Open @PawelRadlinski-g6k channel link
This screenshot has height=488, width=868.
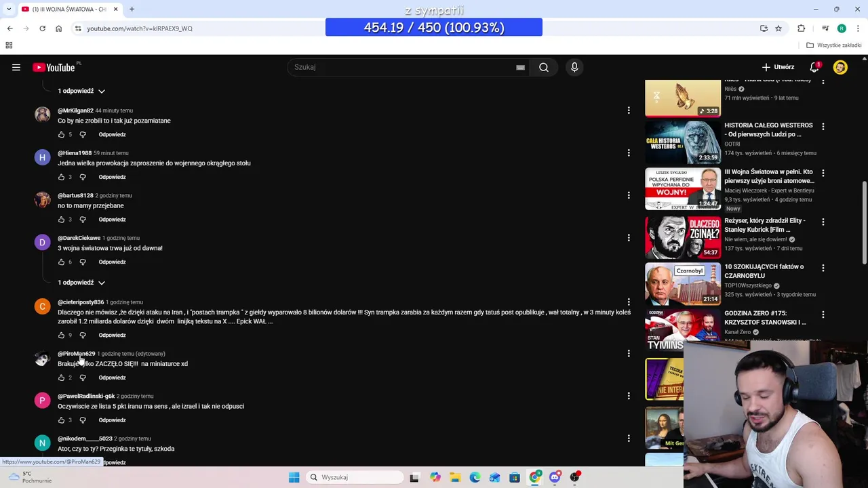86,396
